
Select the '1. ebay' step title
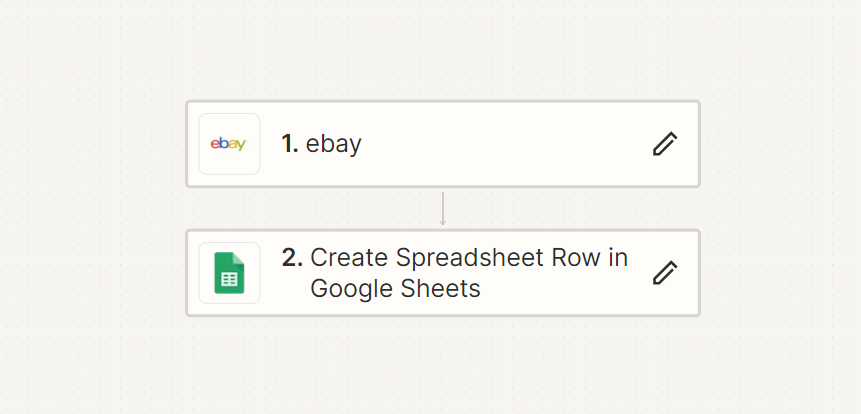(x=321, y=144)
